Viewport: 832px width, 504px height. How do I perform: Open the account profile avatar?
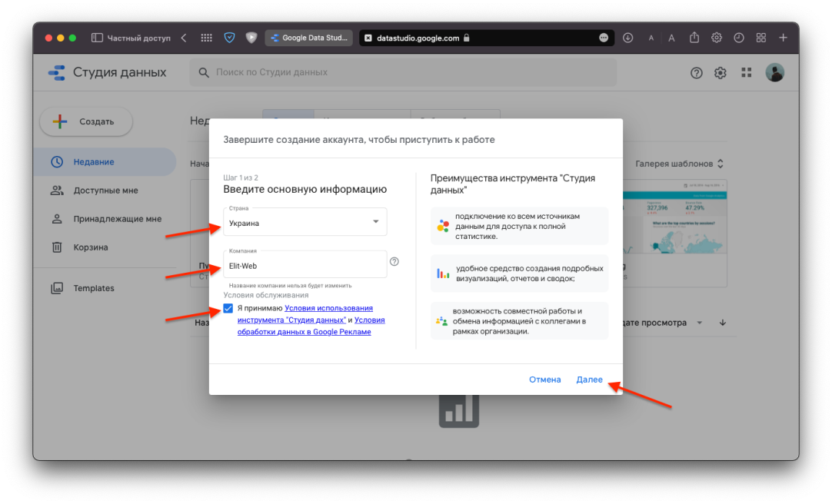774,73
